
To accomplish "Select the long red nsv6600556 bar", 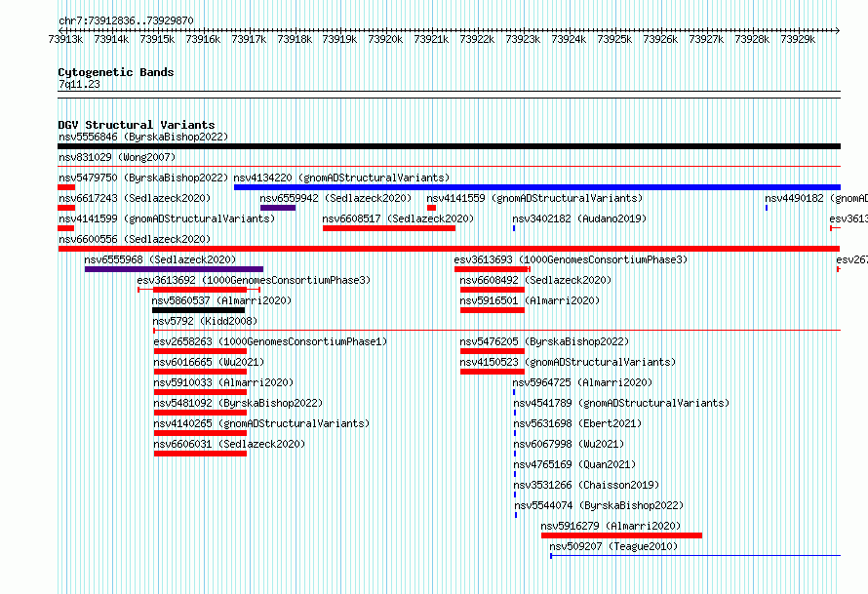I will (x=449, y=249).
